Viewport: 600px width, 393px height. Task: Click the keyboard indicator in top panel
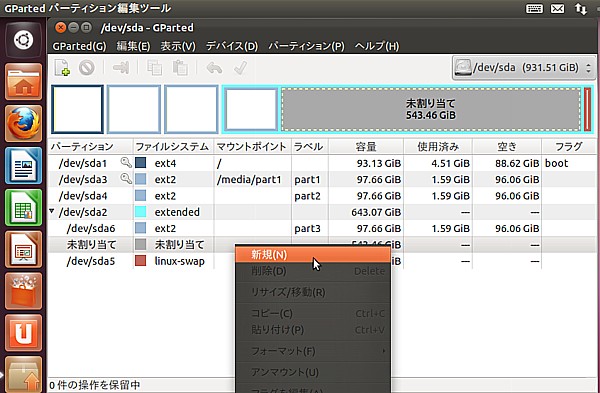click(534, 8)
